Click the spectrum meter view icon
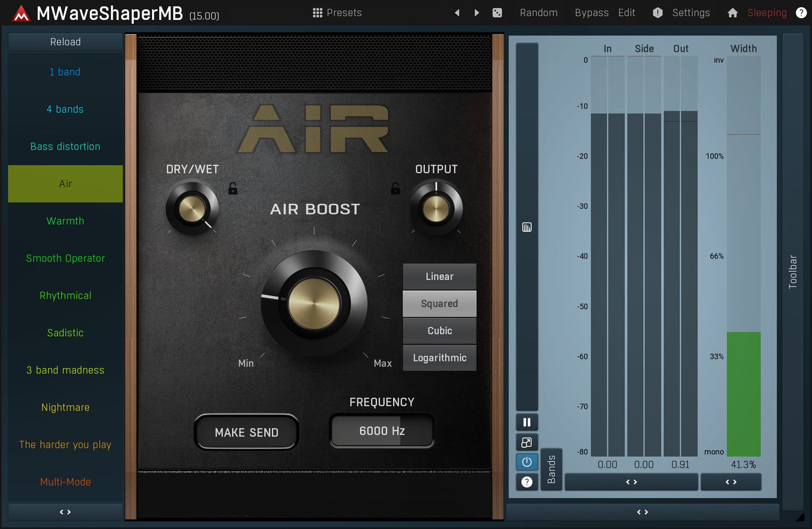The width and height of the screenshot is (812, 529). click(x=527, y=227)
